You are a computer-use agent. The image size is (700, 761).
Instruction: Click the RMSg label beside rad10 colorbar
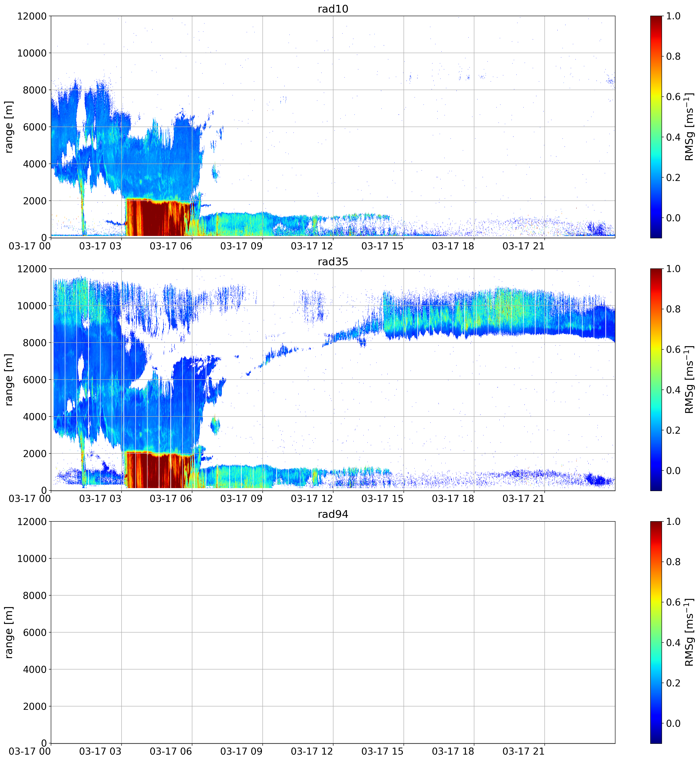pos(689,127)
